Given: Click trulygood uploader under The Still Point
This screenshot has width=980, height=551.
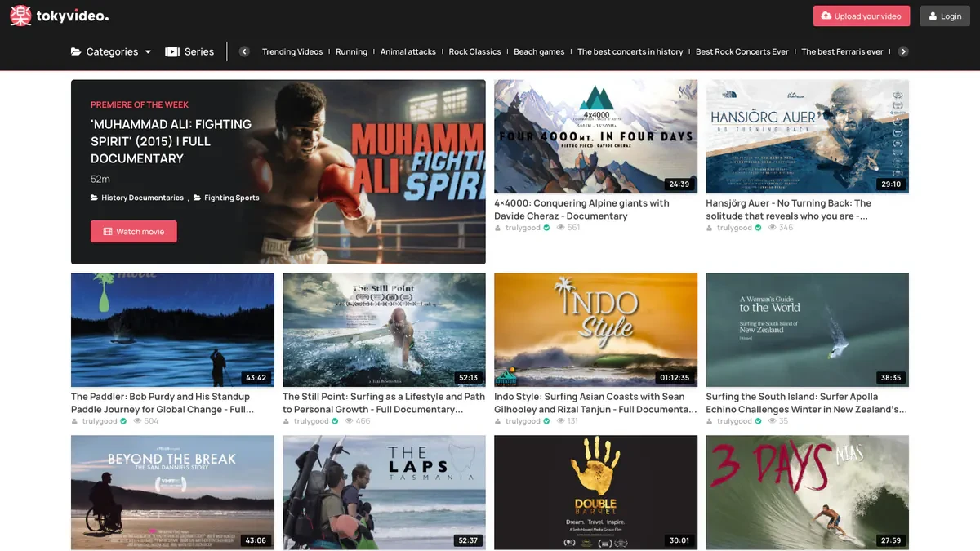Looking at the screenshot, I should point(310,421).
